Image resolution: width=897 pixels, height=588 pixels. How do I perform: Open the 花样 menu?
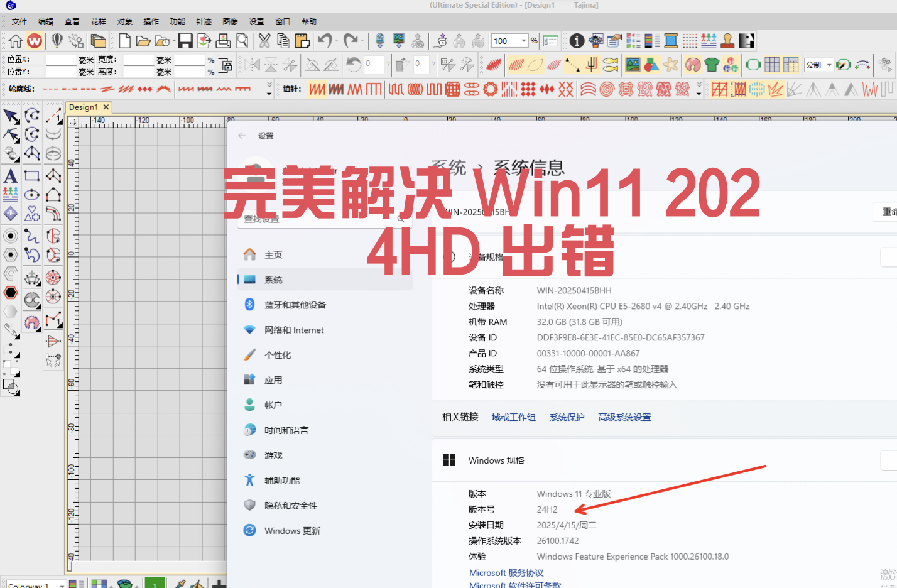click(99, 22)
